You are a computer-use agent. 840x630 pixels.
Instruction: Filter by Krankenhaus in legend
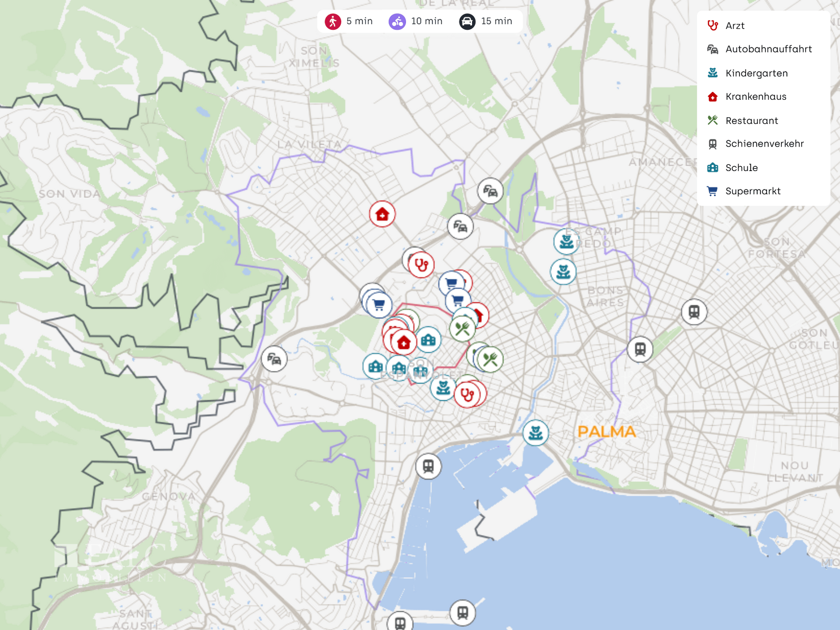coord(756,97)
